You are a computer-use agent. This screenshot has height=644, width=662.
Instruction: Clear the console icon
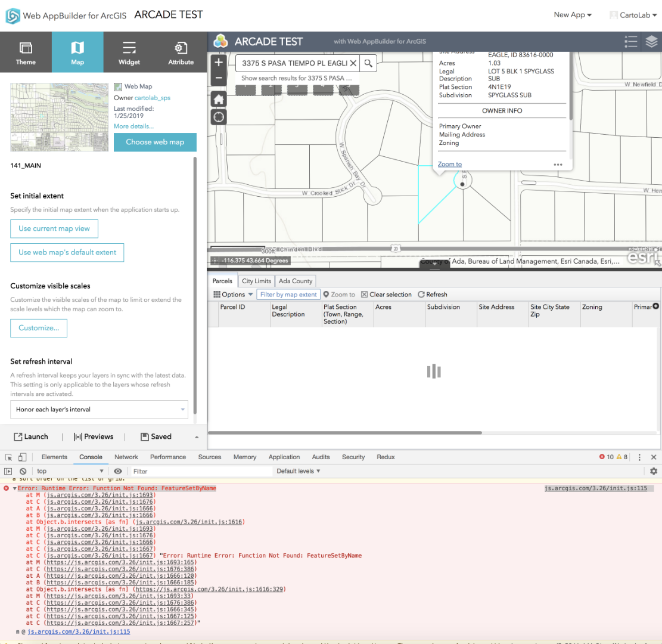(23, 471)
